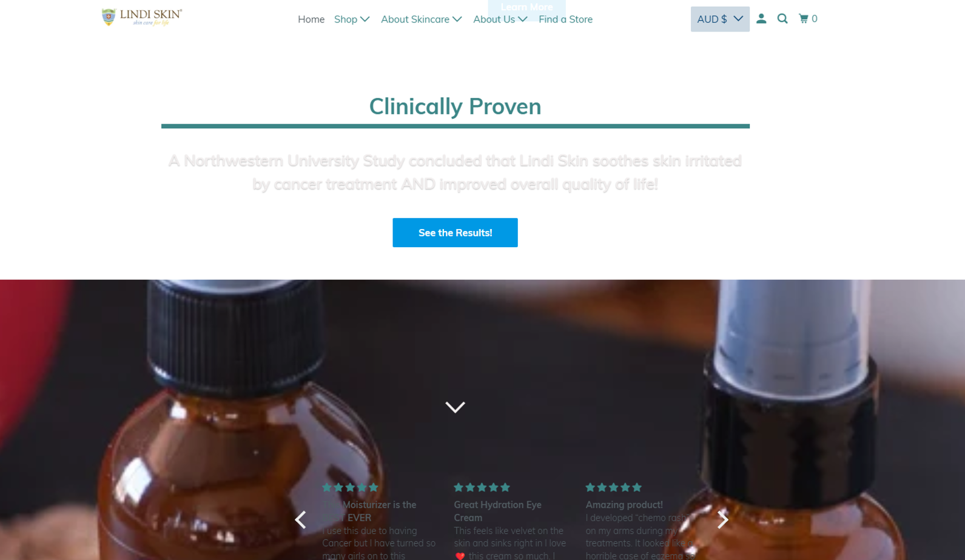The height and width of the screenshot is (560, 965).
Task: Click star rating of Amazing product review
Action: [x=614, y=487]
